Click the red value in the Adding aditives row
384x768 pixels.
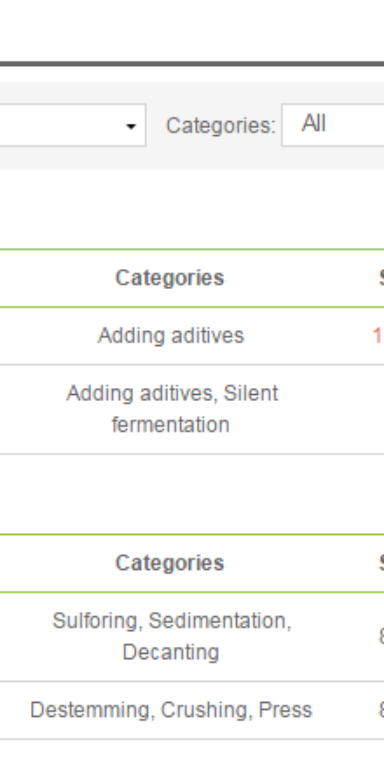point(378,336)
